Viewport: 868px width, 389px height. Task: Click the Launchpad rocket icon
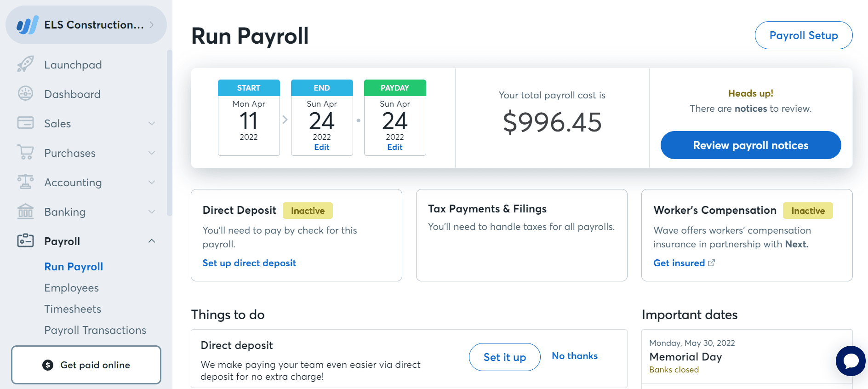pos(25,64)
